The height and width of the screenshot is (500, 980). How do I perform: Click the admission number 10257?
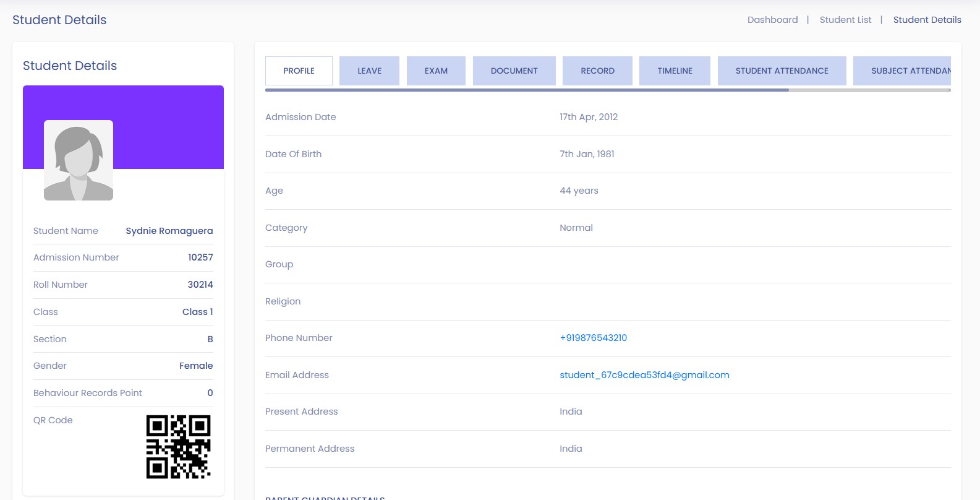(200, 257)
